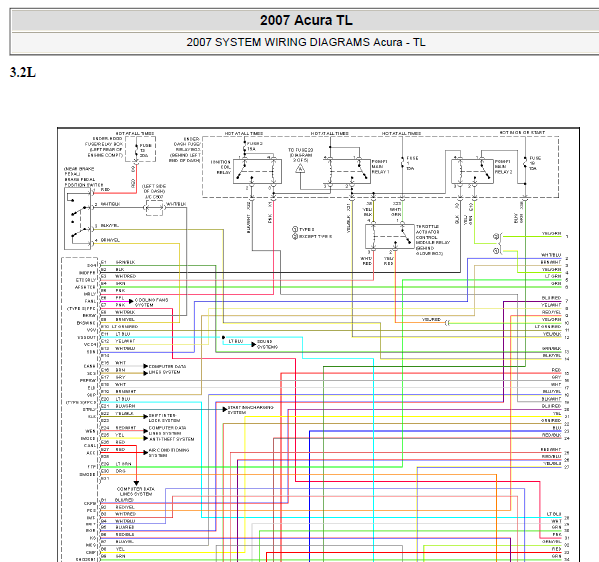Click the 'TYPE S' legend entry

303,229
